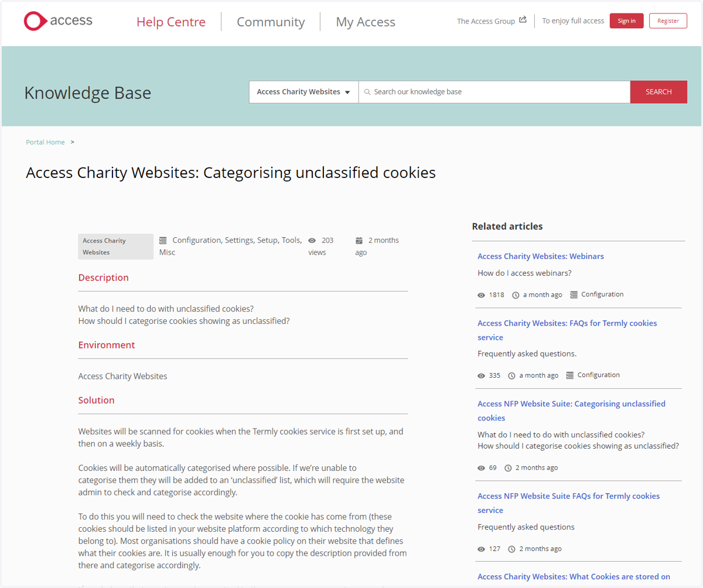Click the red SEARCH button
703x588 pixels.
click(658, 92)
